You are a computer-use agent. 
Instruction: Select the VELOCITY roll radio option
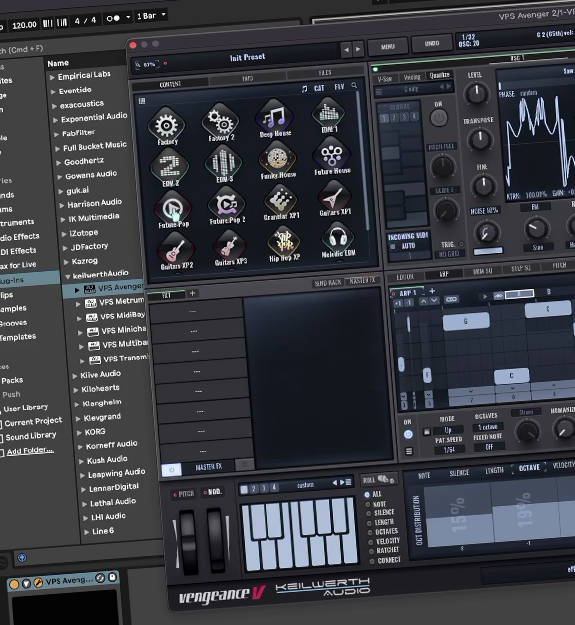(x=371, y=542)
